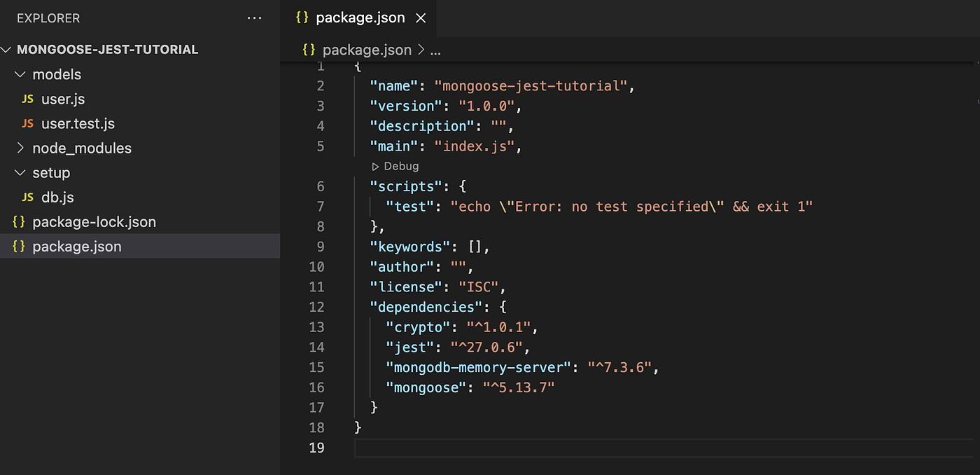The image size is (980, 475).
Task: Collapse the models folder
Action: (x=20, y=74)
